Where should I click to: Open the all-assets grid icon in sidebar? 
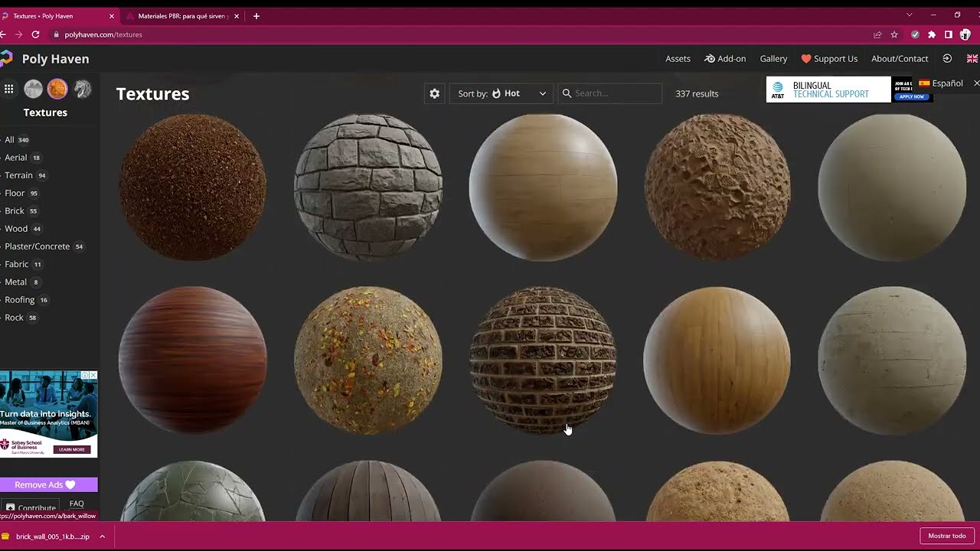(x=8, y=89)
